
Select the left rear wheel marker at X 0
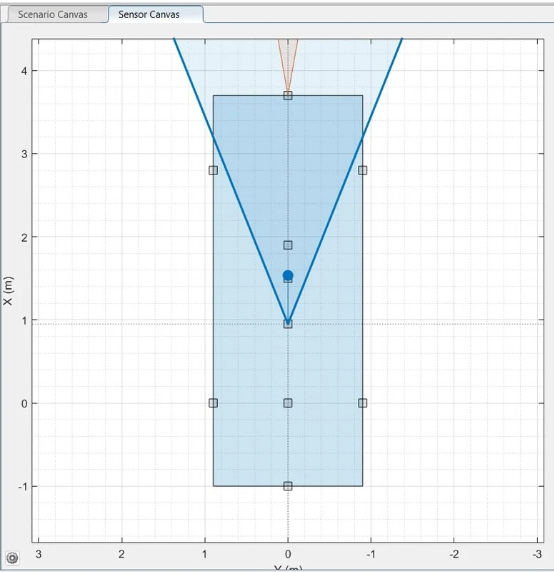[x=213, y=403]
